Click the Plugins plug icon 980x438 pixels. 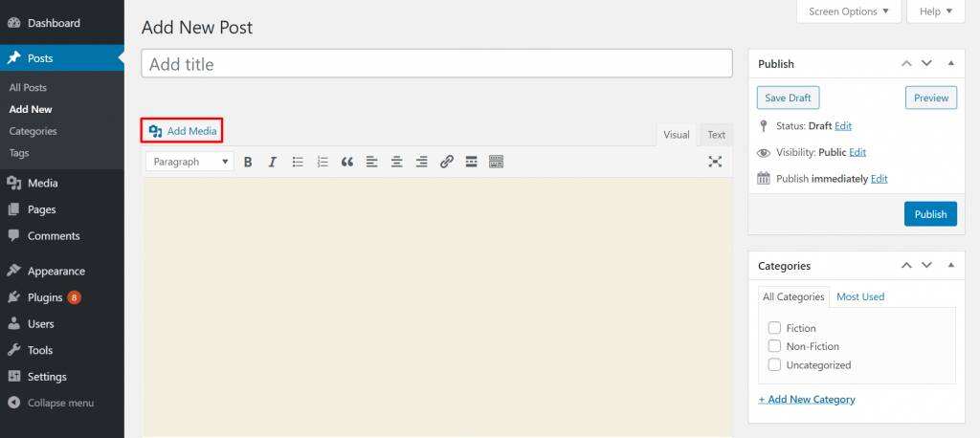[x=13, y=297]
